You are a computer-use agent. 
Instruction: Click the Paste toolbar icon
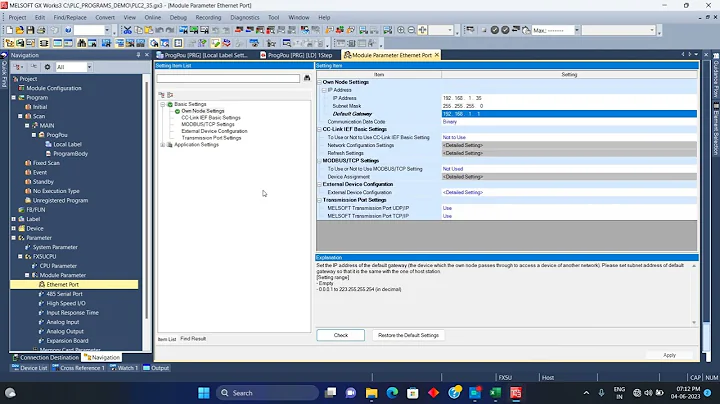point(149,30)
